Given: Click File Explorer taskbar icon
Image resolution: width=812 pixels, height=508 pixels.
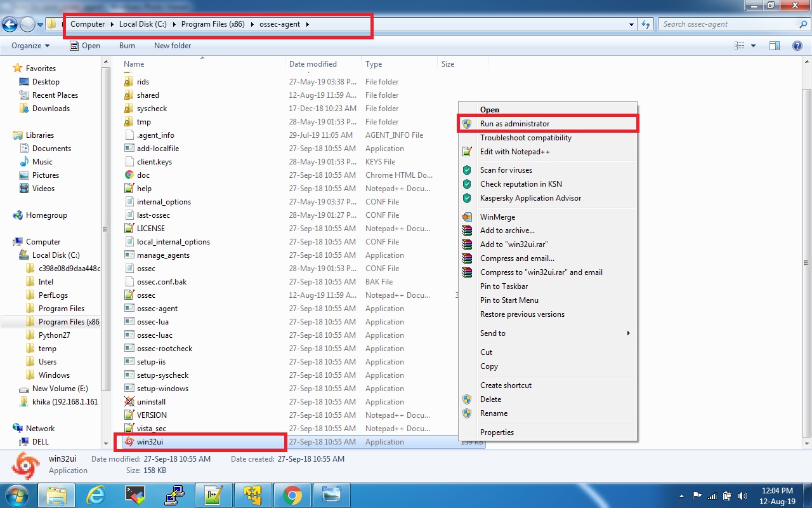Looking at the screenshot, I should tap(56, 495).
